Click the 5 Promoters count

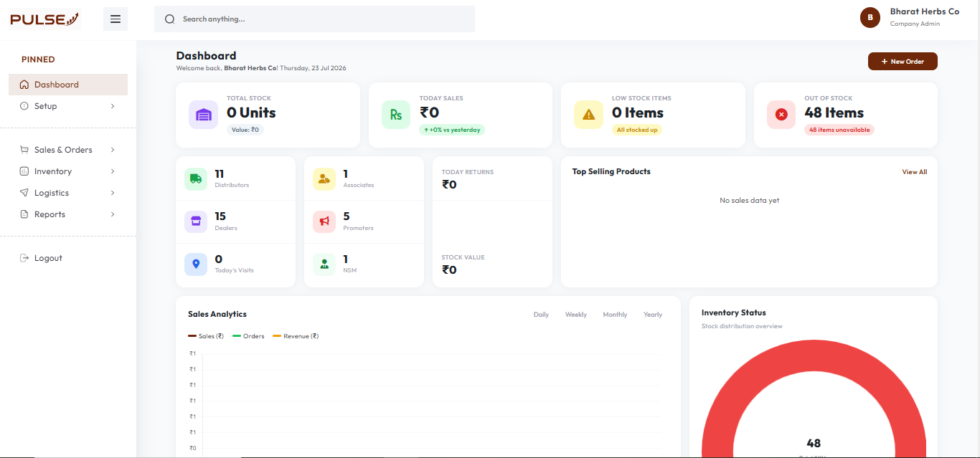click(x=347, y=216)
